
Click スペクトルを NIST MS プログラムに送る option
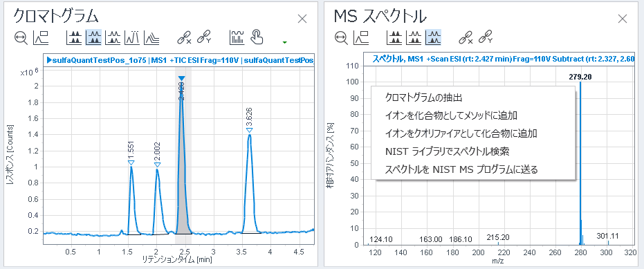pyautogui.click(x=461, y=169)
